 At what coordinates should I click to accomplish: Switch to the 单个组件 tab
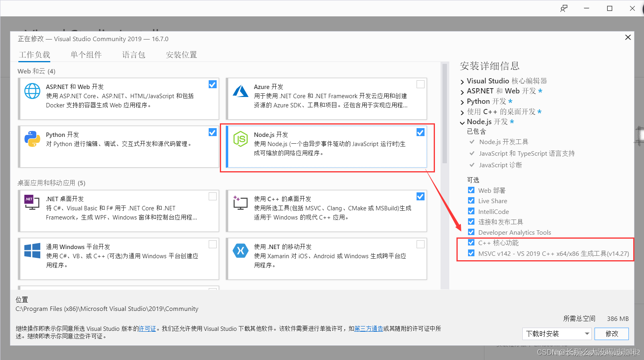pos(86,55)
